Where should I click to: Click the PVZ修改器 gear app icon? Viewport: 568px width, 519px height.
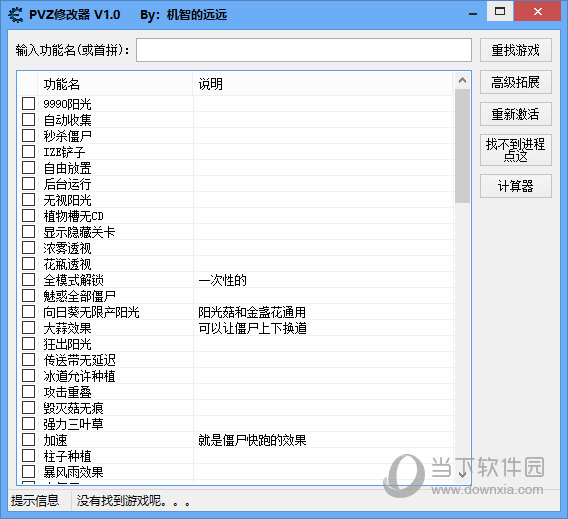[16, 15]
